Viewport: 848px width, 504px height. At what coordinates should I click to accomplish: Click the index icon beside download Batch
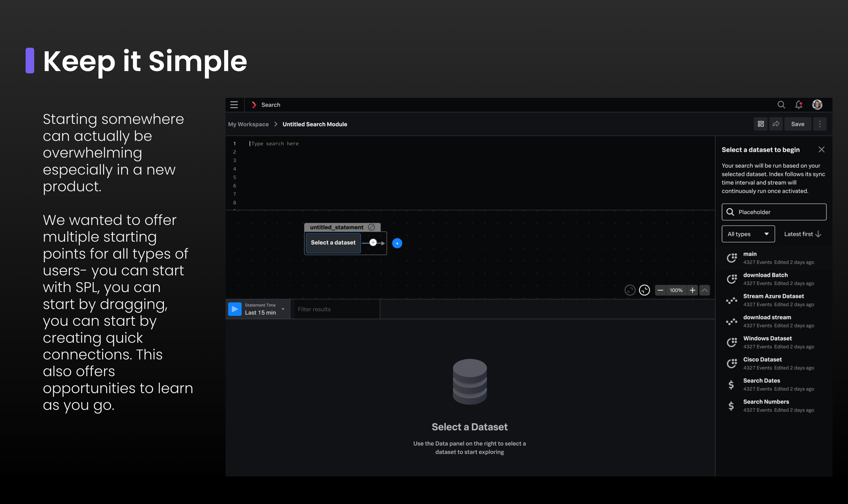731,279
